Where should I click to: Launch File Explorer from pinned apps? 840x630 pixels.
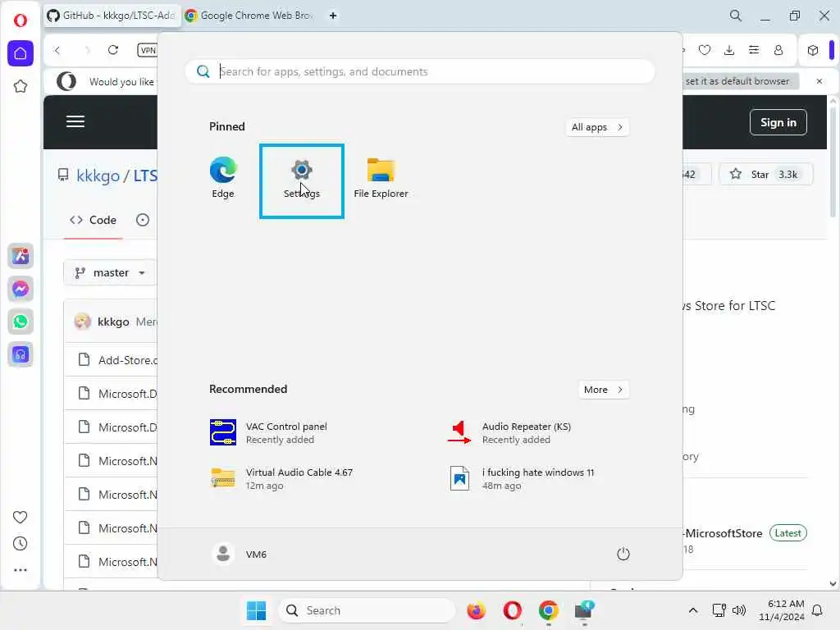pos(381,179)
